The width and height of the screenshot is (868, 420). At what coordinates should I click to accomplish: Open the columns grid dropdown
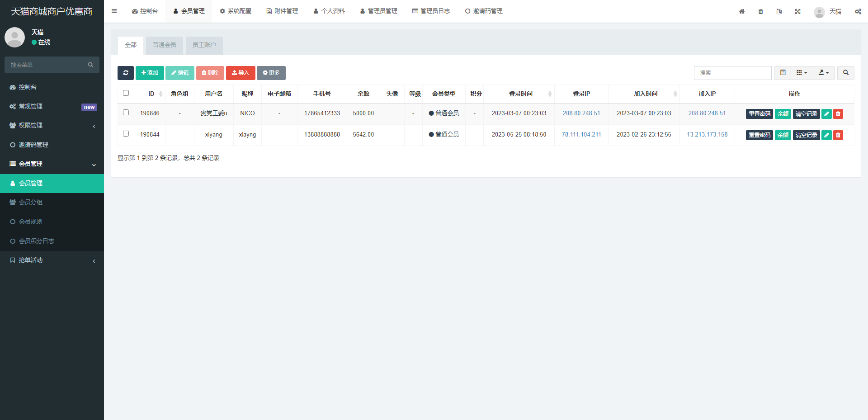(802, 73)
